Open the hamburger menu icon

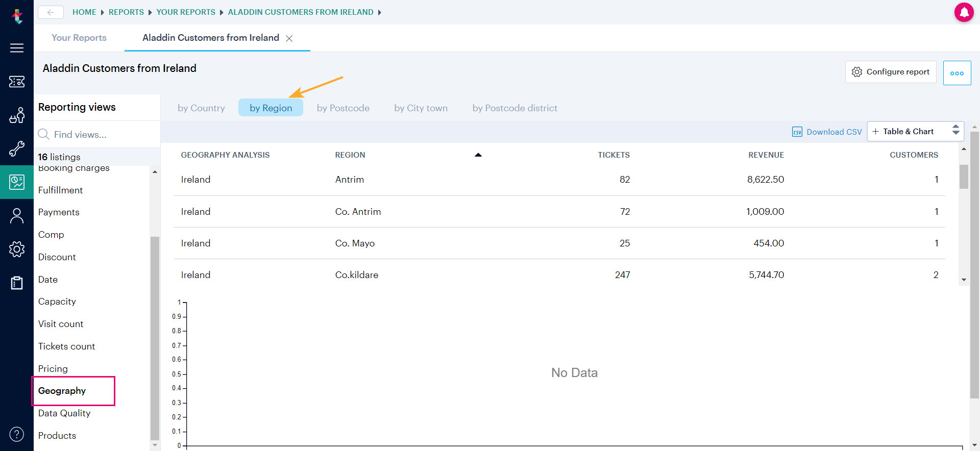click(17, 48)
